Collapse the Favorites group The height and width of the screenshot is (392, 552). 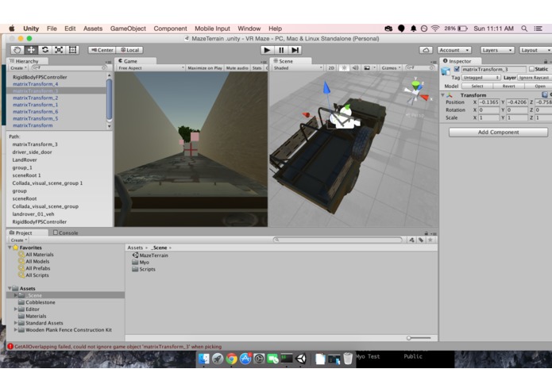pos(10,248)
